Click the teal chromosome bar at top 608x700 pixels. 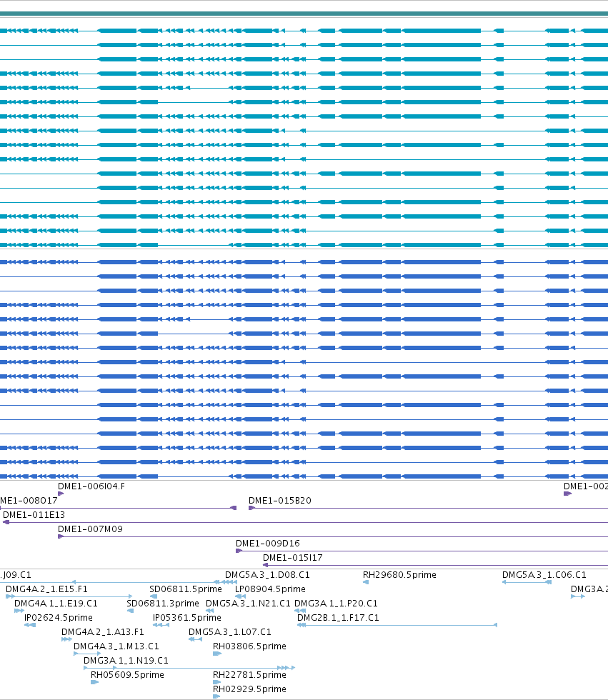click(304, 14)
